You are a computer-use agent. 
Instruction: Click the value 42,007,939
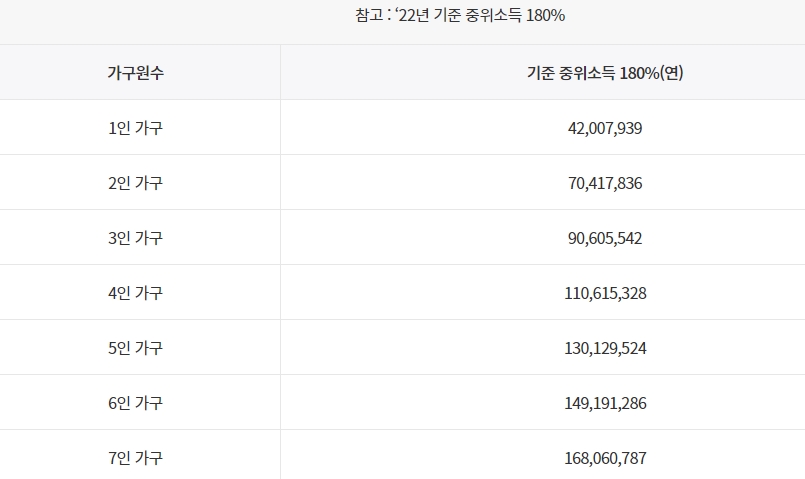[605, 128]
